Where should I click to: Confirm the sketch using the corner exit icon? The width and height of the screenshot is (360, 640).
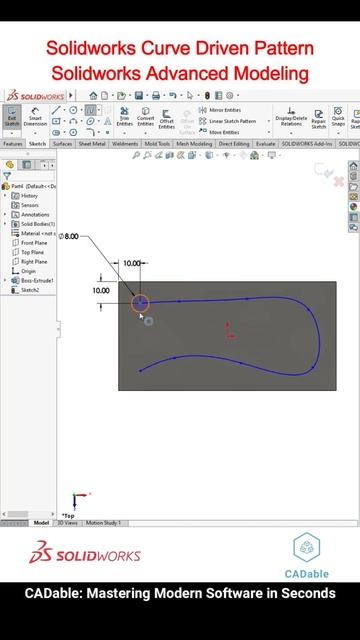(324, 171)
